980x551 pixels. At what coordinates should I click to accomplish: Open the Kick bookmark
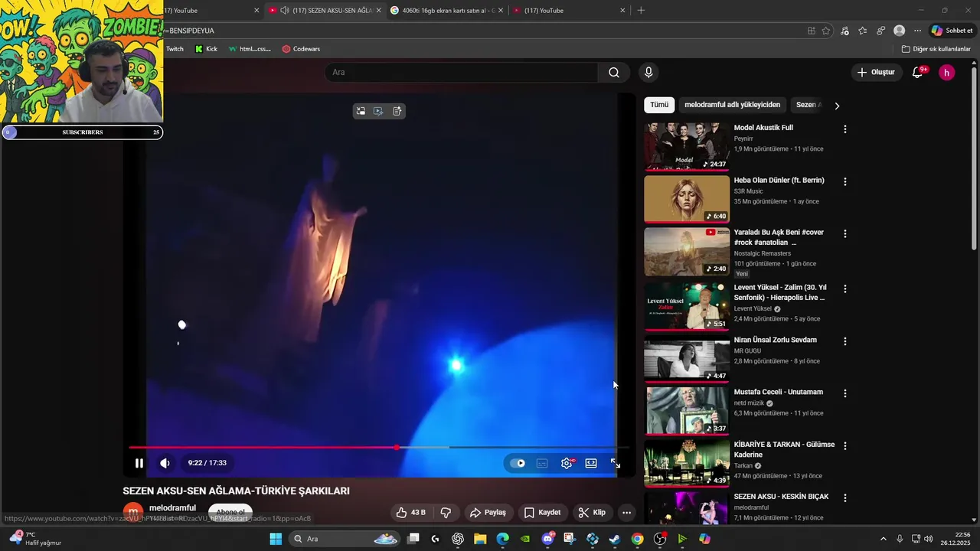coord(206,49)
